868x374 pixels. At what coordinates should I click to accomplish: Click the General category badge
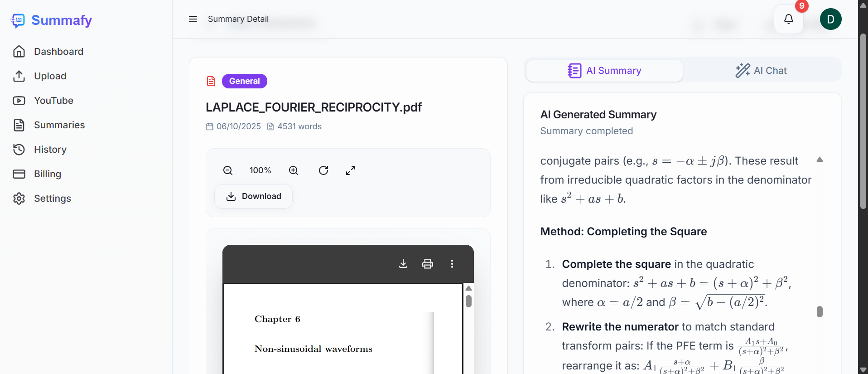245,81
